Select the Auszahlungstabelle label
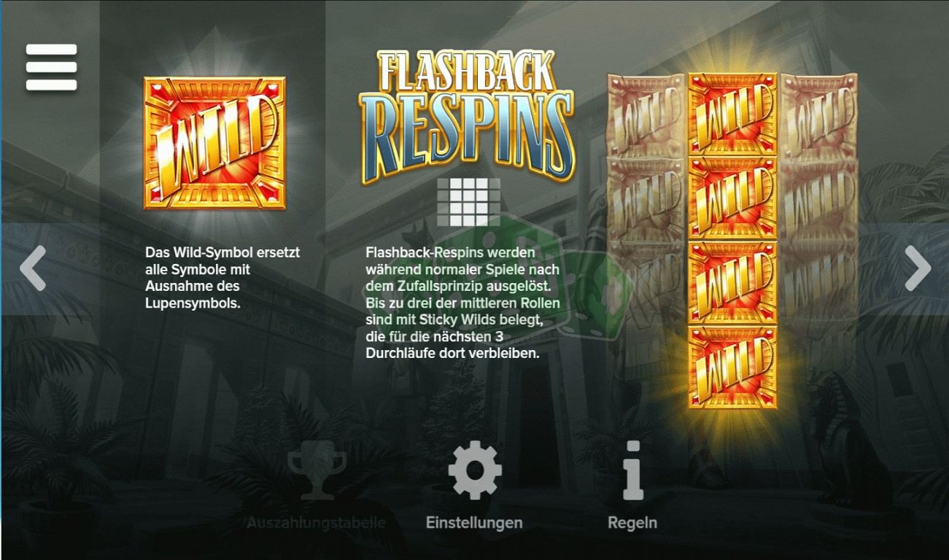This screenshot has height=560, width=949. [316, 523]
